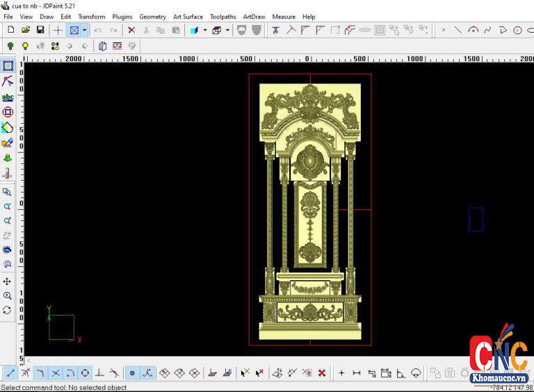The height and width of the screenshot is (392, 534).
Task: Open the Toolpaths menu
Action: pos(222,17)
